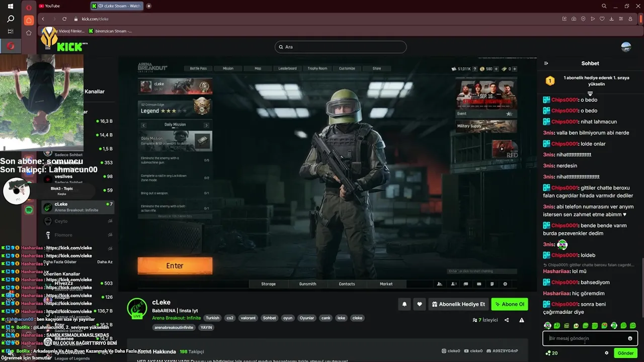Click the valorant tag
The width and height of the screenshot is (644, 362).
248,318
